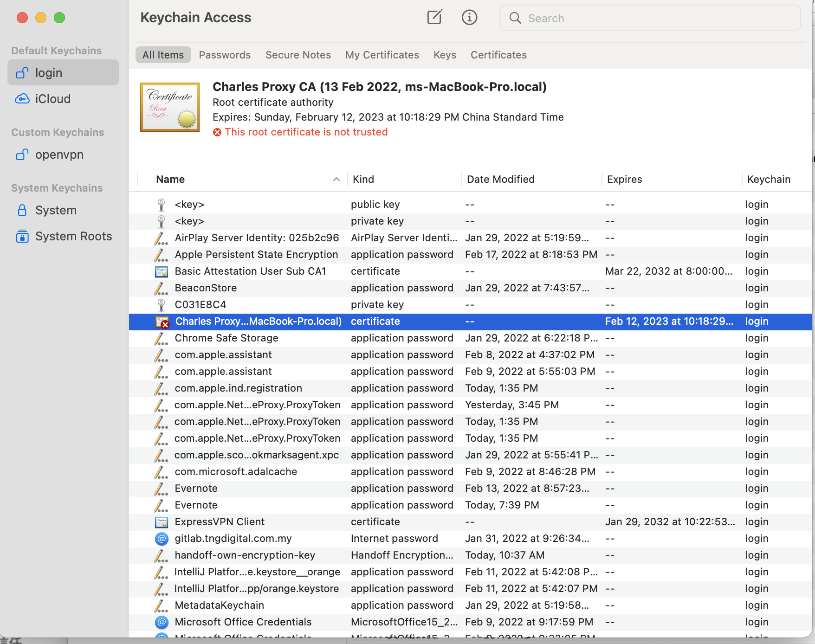Click the handoff-own-encryption-key item icon

pos(161,555)
